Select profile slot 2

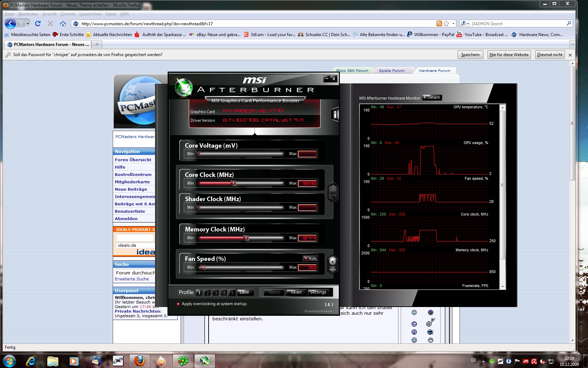(207, 292)
